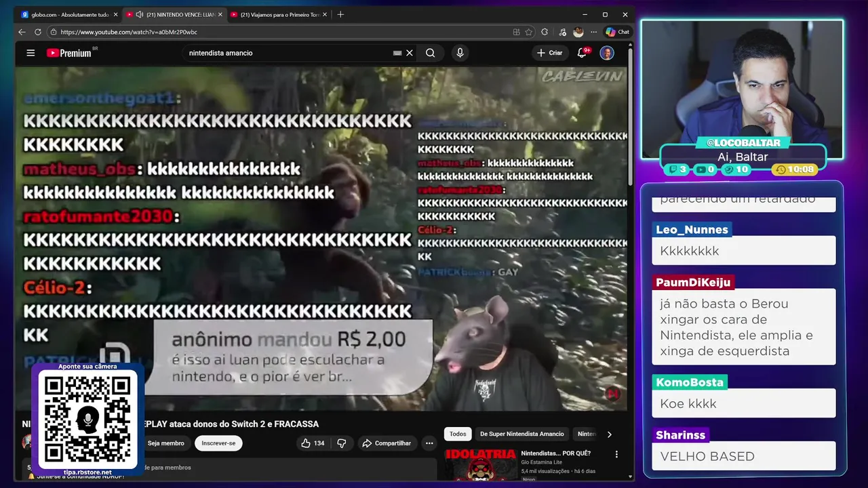868x488 pixels.
Task: Open the Criar create menu
Action: [x=549, y=53]
